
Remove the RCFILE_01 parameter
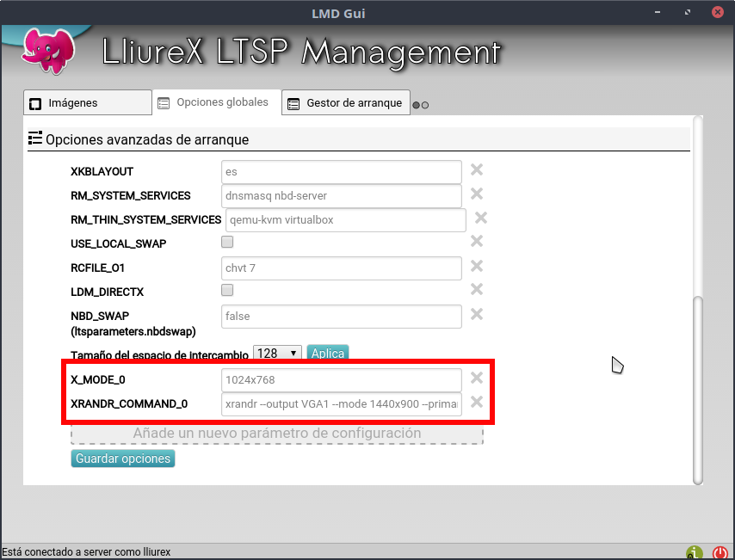click(x=476, y=267)
